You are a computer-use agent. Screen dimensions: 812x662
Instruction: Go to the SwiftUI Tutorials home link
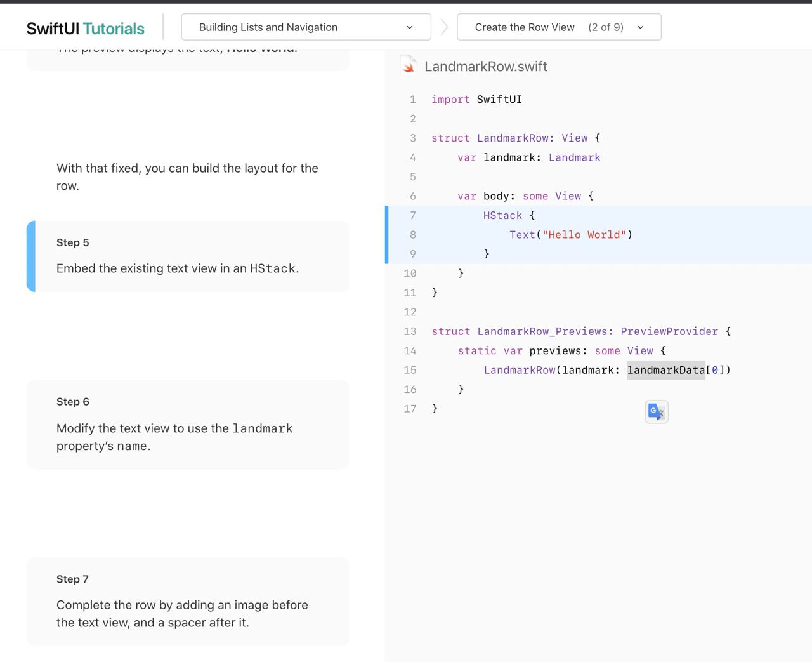(x=86, y=29)
